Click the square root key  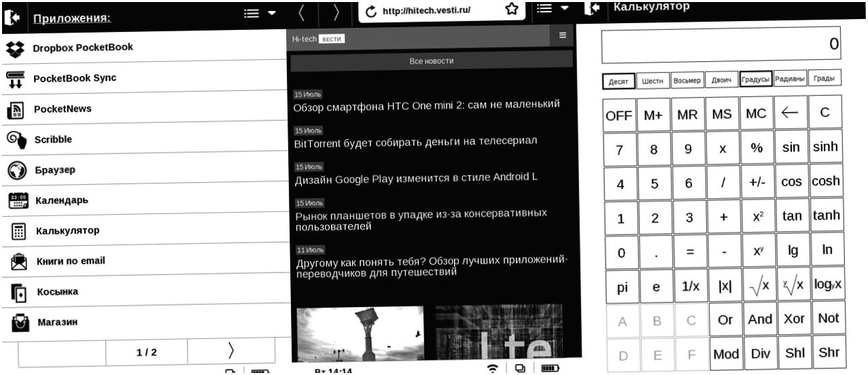point(758,285)
